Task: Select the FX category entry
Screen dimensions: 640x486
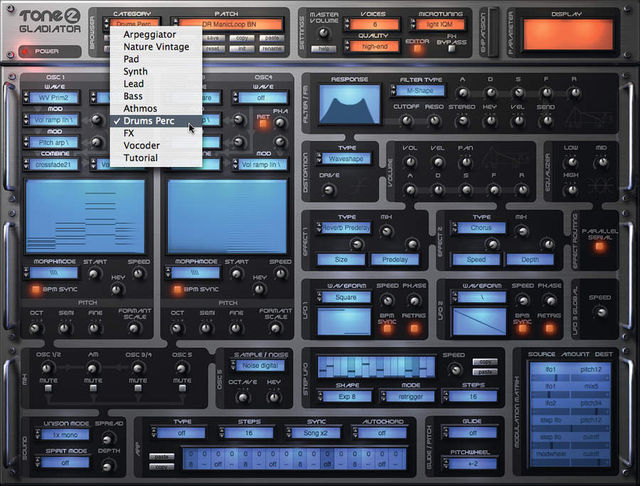Action: pos(156,133)
